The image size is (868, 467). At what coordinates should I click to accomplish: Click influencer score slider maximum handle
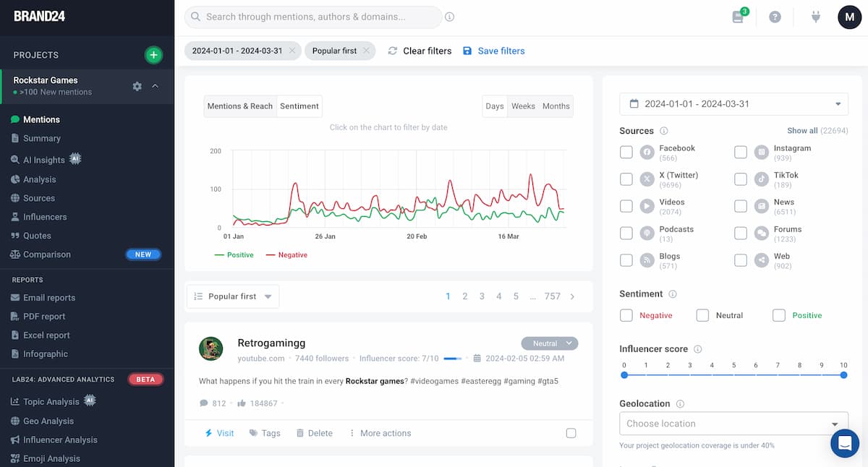(x=843, y=375)
